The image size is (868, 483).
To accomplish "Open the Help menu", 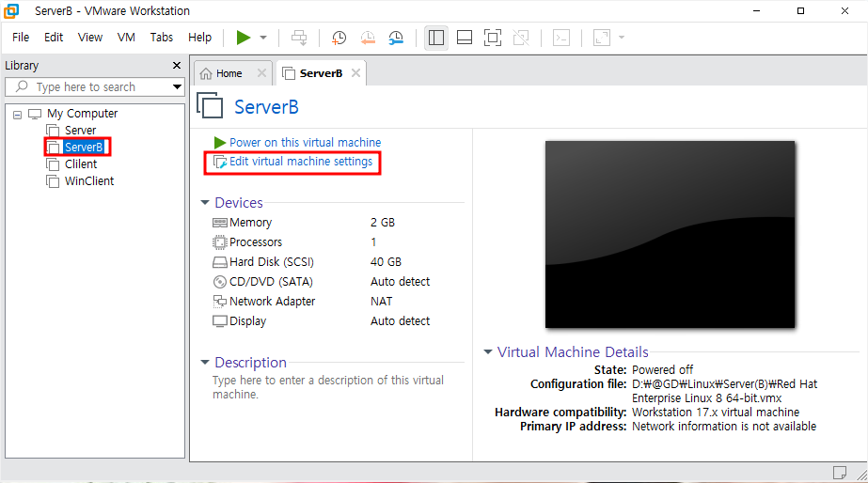I will [200, 37].
